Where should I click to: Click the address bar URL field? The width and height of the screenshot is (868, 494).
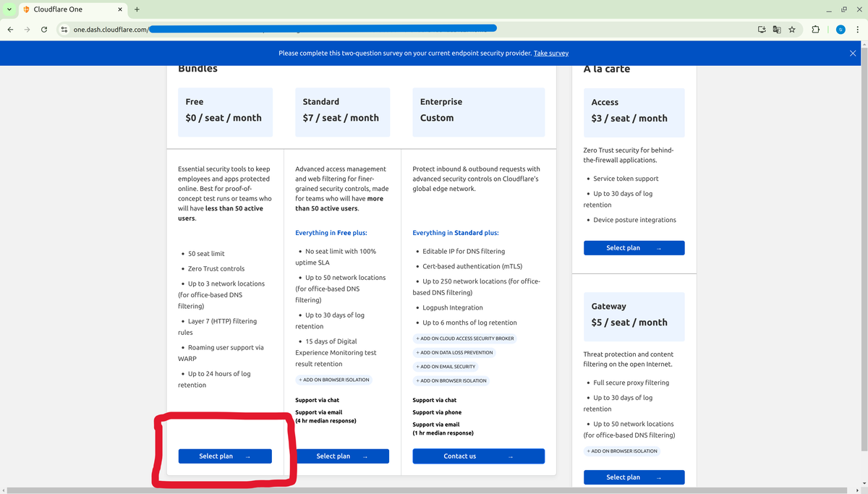pos(405,30)
